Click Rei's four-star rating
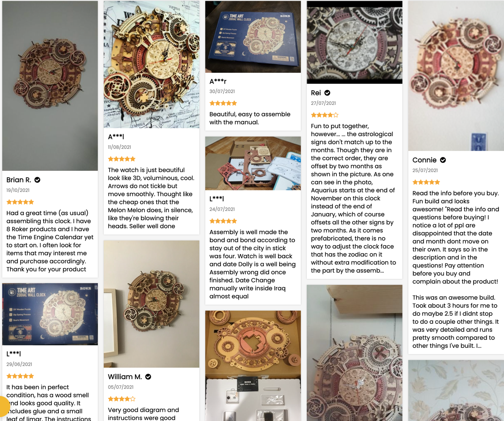 click(325, 115)
